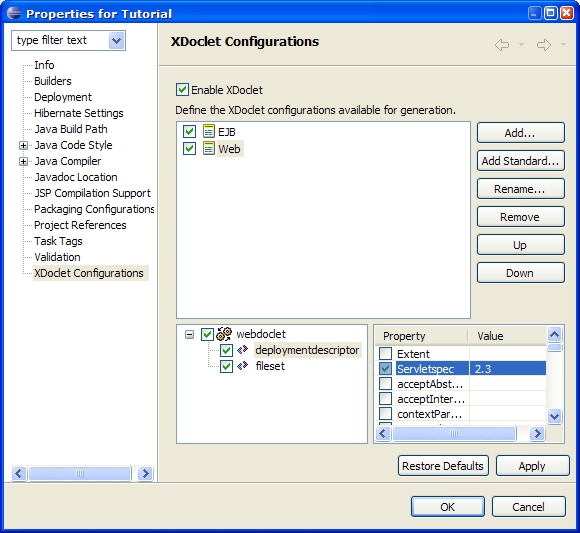Click the fileset diamond icon
Image resolution: width=580 pixels, height=533 pixels.
(x=243, y=366)
